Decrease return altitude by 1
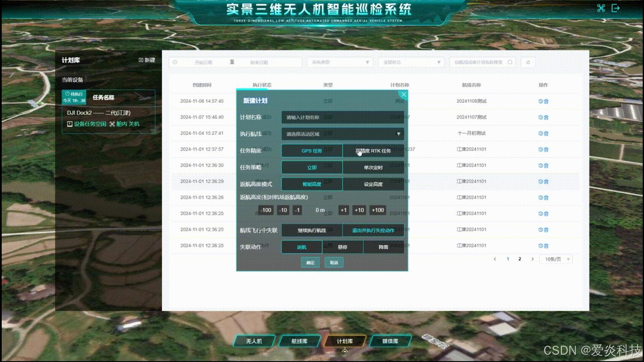The width and height of the screenshot is (644, 362). tap(297, 210)
